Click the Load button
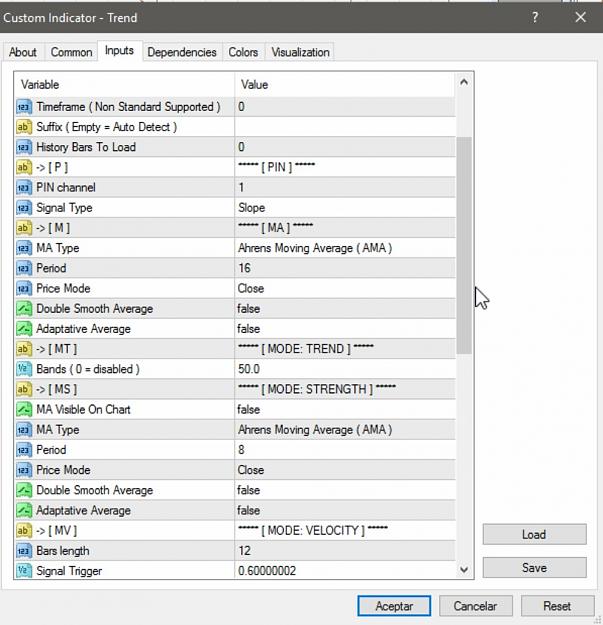The image size is (603, 625). pyautogui.click(x=534, y=534)
